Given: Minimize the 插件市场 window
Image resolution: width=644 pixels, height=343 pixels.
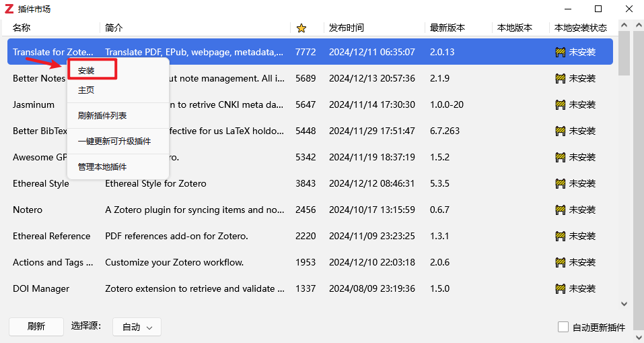Looking at the screenshot, I should 568,9.
